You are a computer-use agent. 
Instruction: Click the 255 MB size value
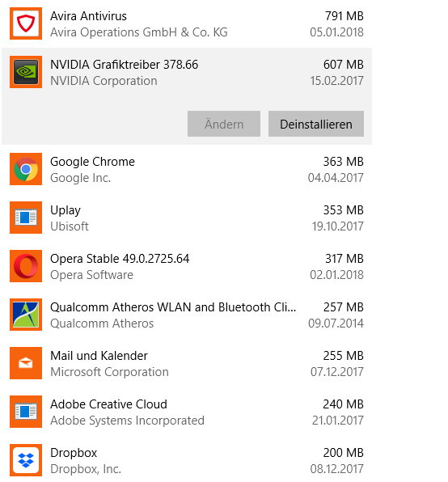tap(344, 356)
